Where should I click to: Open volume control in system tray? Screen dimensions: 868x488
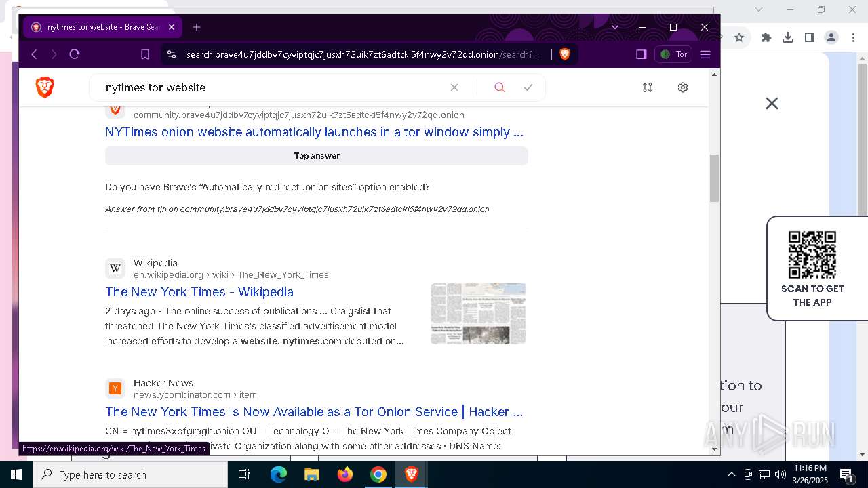pos(781,474)
